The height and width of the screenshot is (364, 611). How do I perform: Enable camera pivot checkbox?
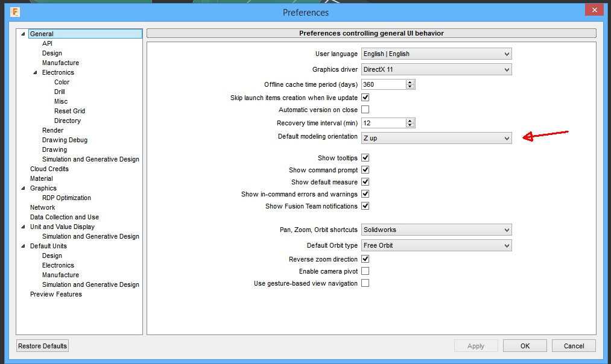tap(365, 271)
